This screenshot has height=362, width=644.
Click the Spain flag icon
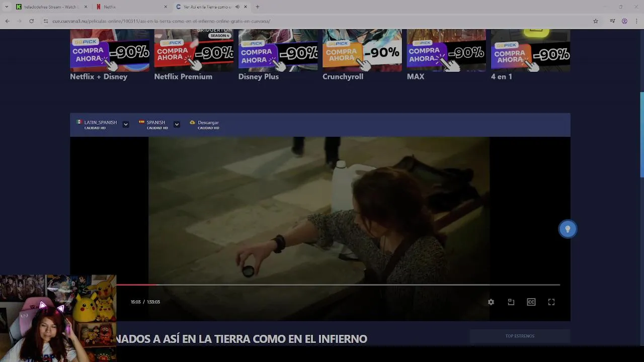(141, 122)
